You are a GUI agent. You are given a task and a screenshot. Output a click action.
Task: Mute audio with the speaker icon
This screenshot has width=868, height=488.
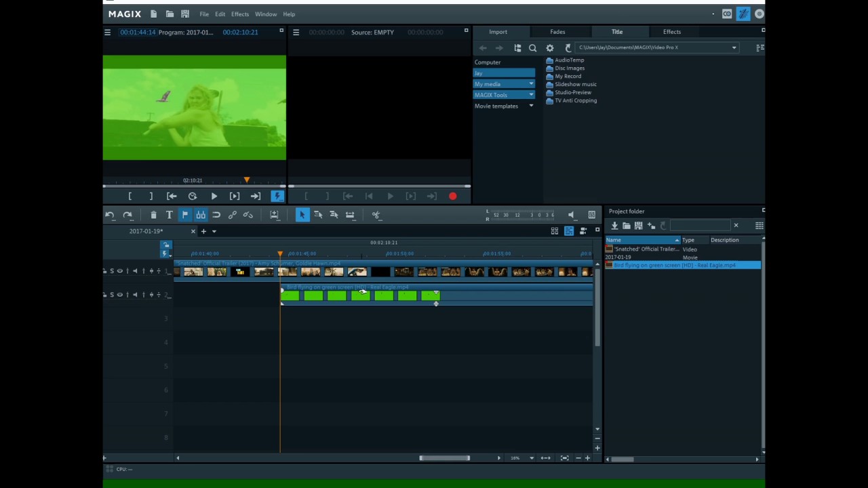pyautogui.click(x=571, y=215)
